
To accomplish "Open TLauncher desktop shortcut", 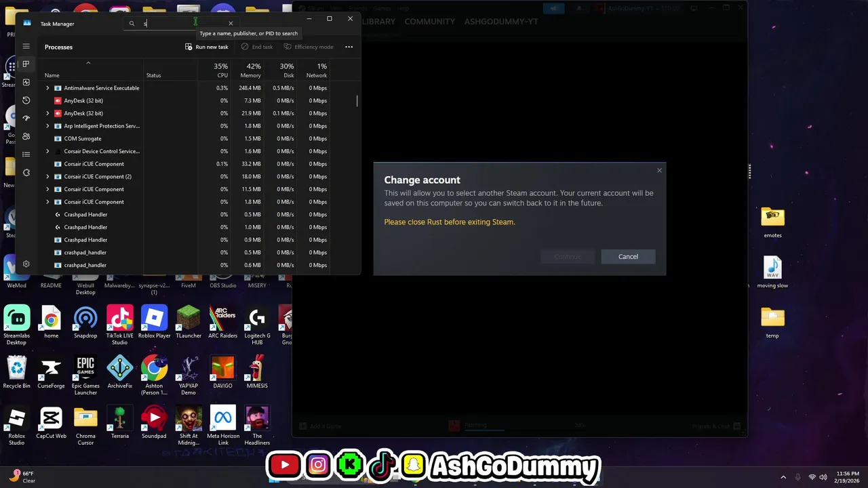I will [189, 322].
